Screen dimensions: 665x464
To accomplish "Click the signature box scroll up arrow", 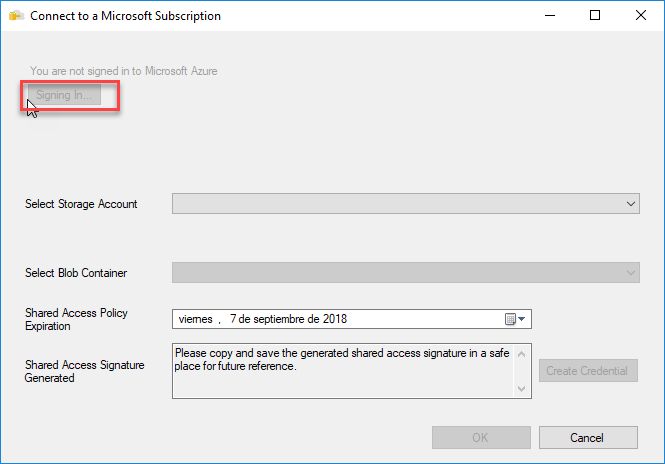I will 522,352.
